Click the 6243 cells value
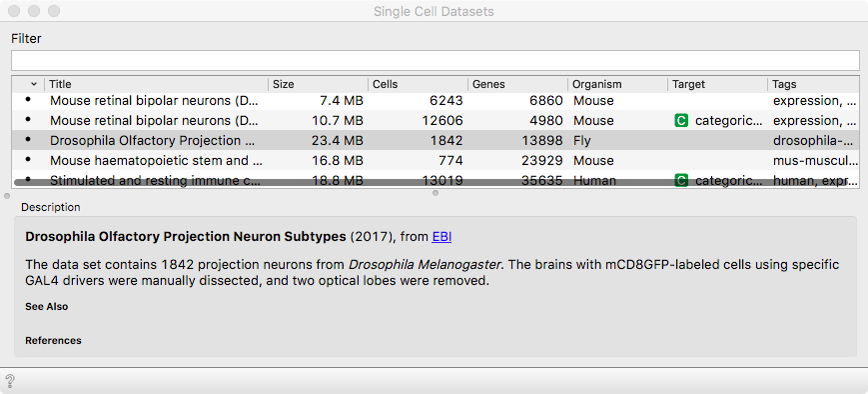Screen dimensions: 868x394 pos(445,100)
